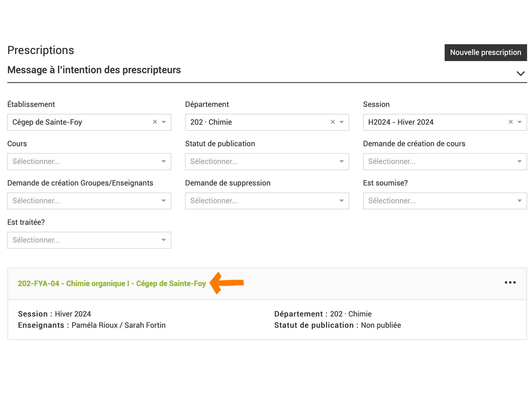Viewport: 532px width, 393px height.
Task: Open Département dropdown arrow
Action: click(x=341, y=122)
